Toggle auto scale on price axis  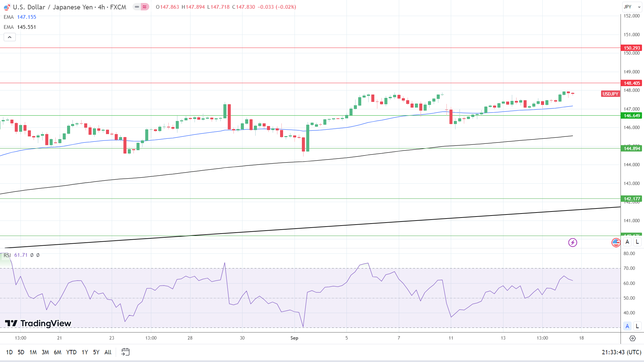click(x=627, y=242)
